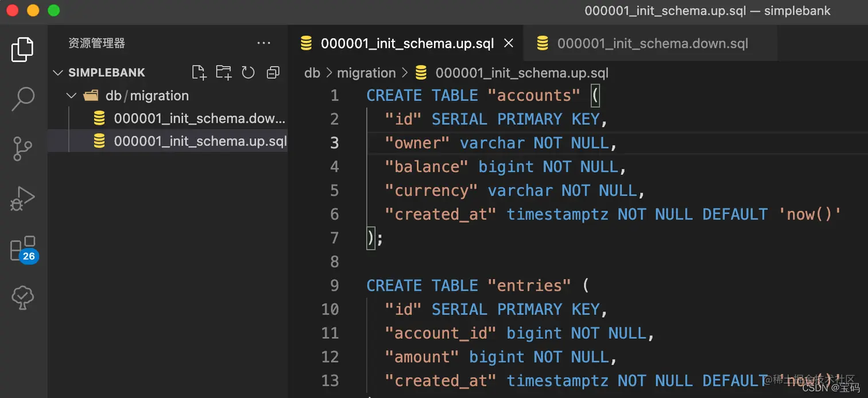Click the "balance" column name on line 4

click(427, 167)
